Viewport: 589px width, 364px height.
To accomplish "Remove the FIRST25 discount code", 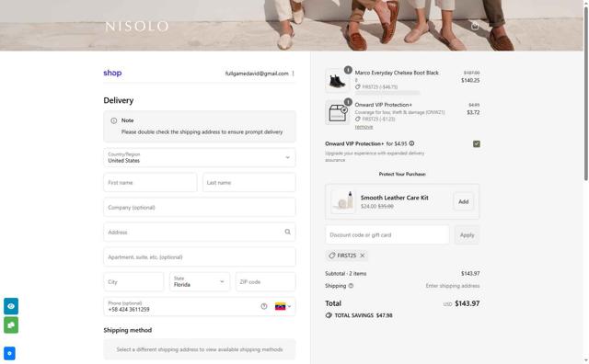I will pyautogui.click(x=362, y=256).
